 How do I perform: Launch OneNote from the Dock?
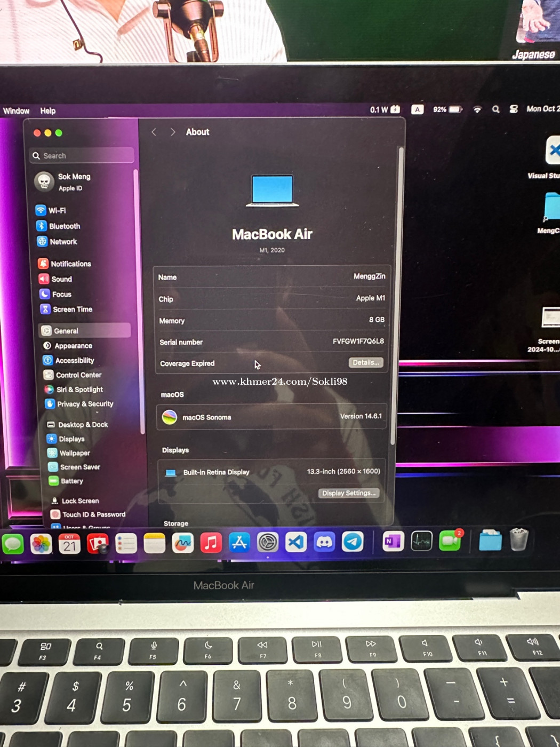[x=393, y=542]
